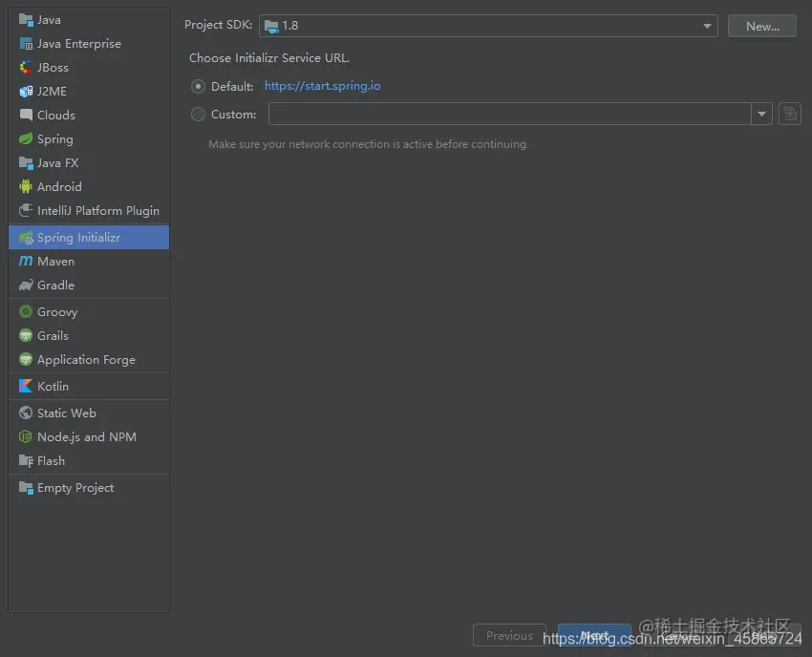Choose Flash project type label
This screenshot has width=812, height=657.
[x=52, y=461]
